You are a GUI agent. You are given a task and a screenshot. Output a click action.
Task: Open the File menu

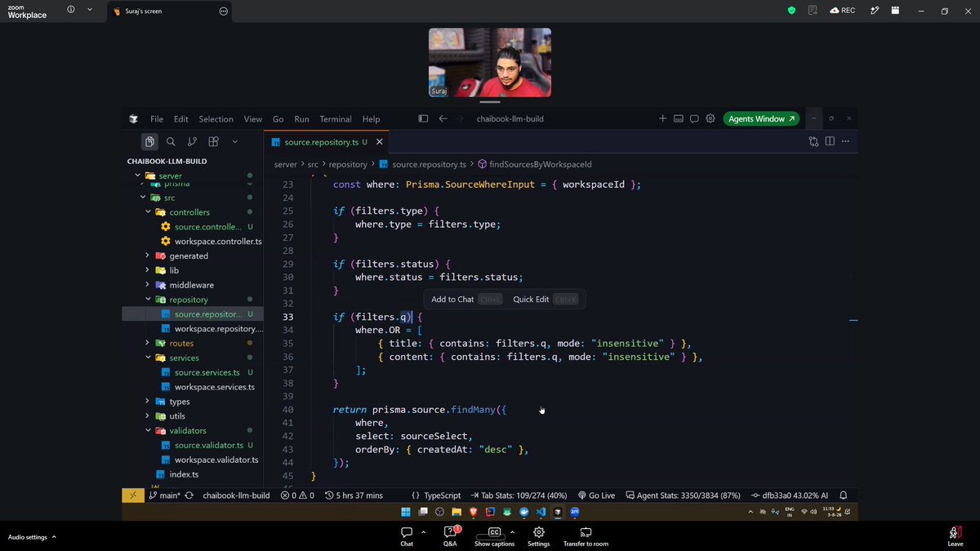[157, 118]
